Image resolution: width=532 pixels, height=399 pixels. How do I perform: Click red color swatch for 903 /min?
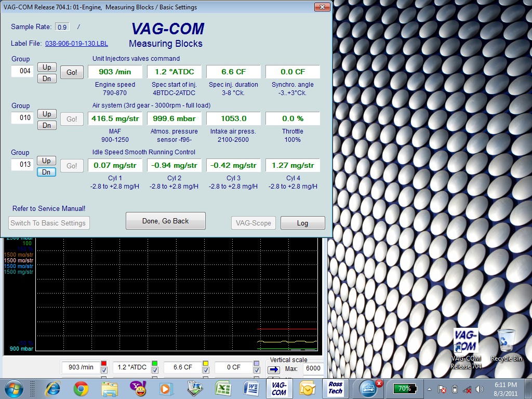[104, 363]
